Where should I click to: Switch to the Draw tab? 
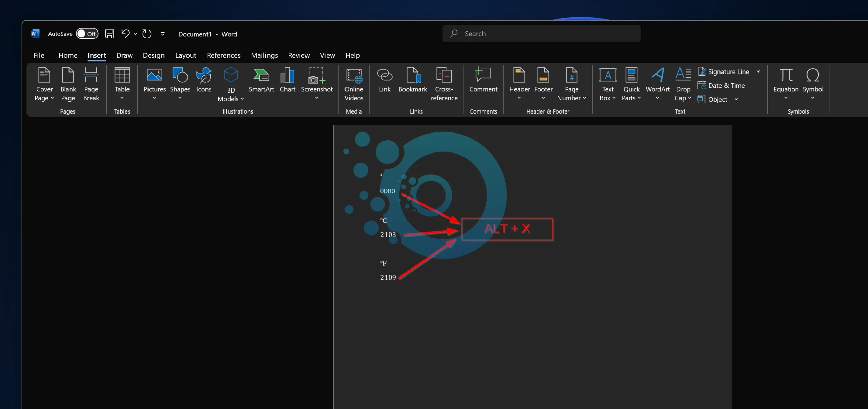click(x=124, y=55)
